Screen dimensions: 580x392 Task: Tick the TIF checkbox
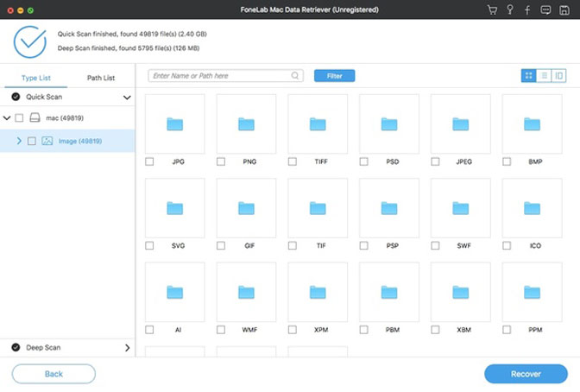[293, 245]
